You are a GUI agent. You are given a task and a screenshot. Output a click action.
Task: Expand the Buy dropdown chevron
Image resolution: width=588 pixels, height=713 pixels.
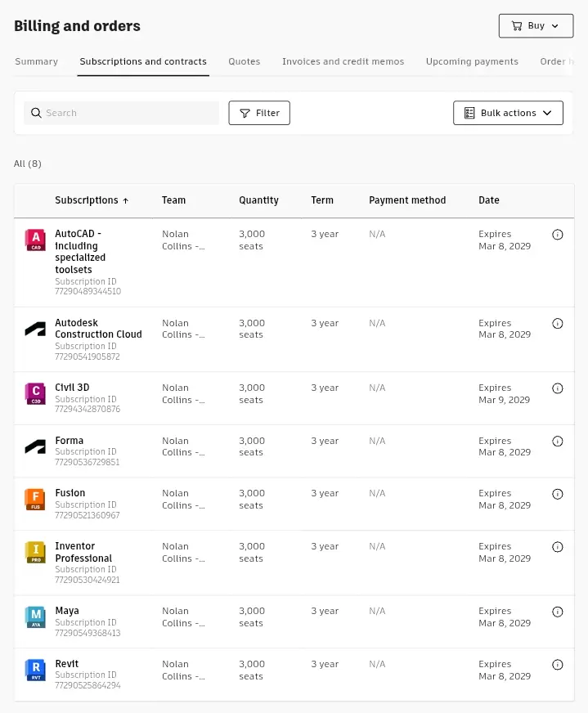pos(554,26)
